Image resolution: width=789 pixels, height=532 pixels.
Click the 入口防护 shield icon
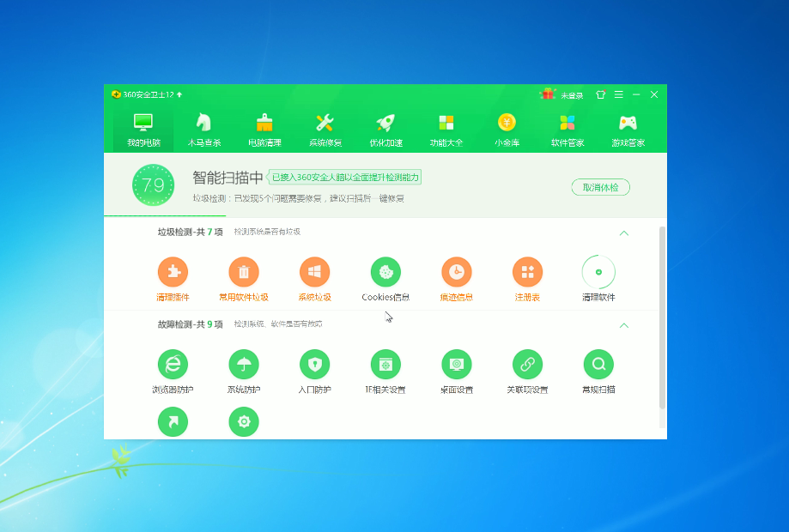[x=314, y=364]
